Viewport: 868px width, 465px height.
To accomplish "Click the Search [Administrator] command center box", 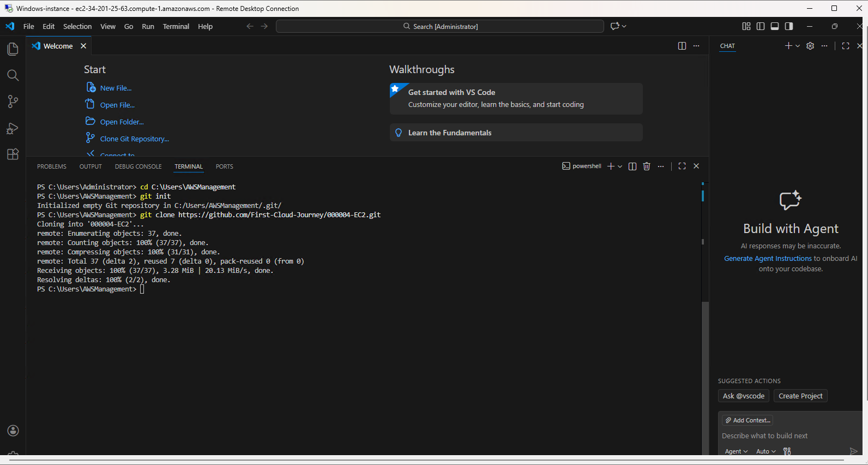I will coord(440,26).
